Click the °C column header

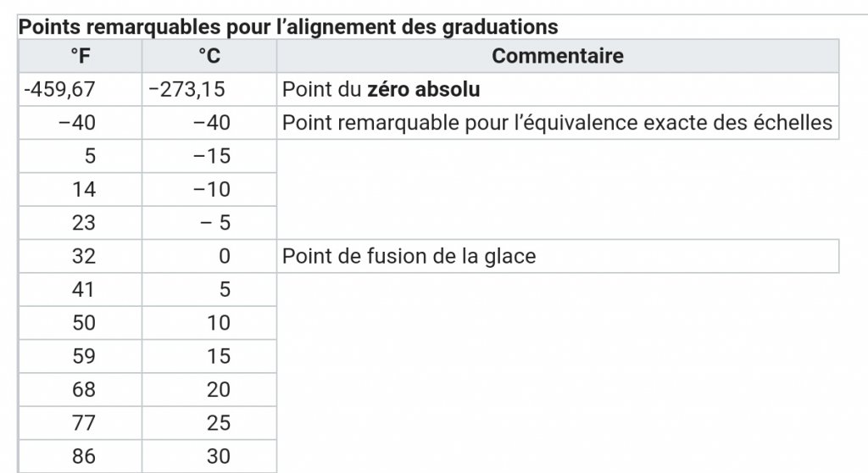pos(209,56)
